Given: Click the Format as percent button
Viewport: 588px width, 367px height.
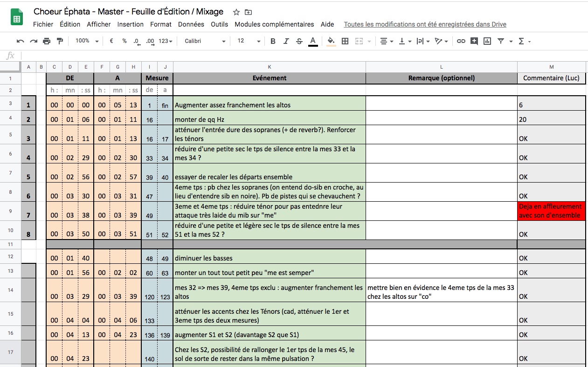Looking at the screenshot, I should coord(125,41).
